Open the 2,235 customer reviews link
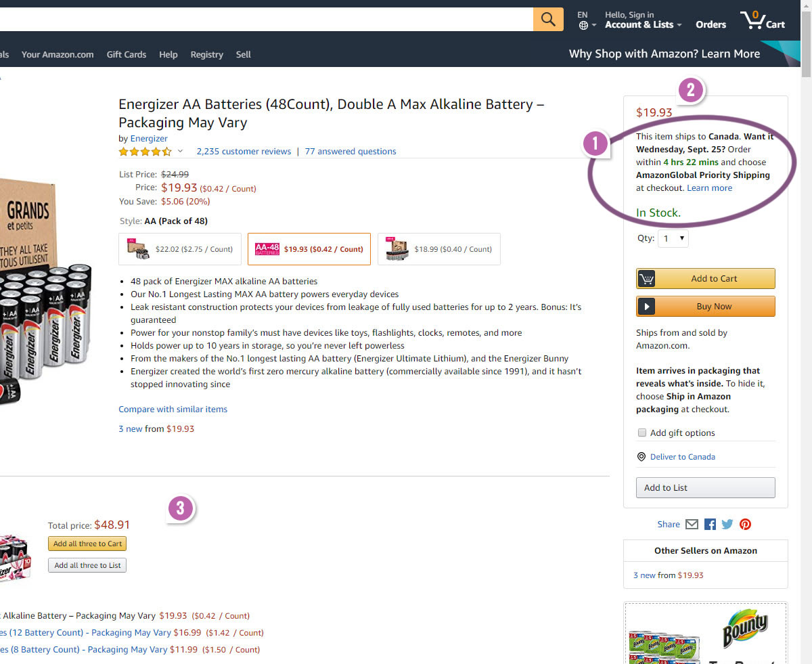The width and height of the screenshot is (812, 664). click(244, 152)
